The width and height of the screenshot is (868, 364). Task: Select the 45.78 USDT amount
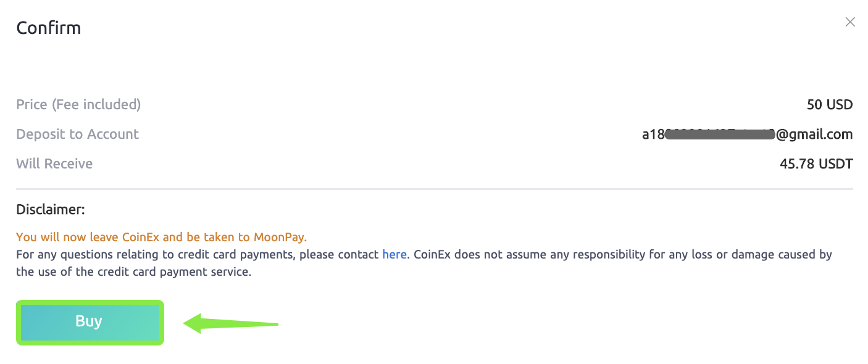[x=816, y=163]
